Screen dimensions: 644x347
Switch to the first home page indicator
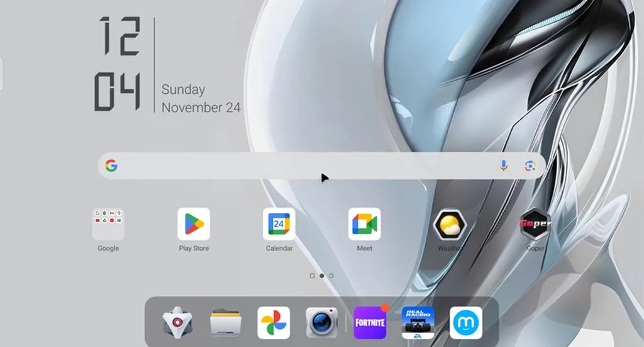click(x=313, y=276)
